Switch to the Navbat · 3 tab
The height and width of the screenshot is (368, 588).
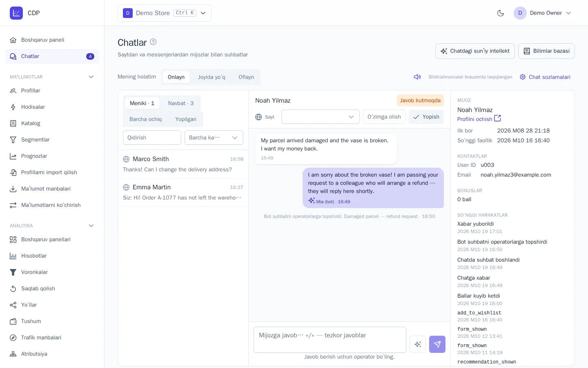pos(181,103)
